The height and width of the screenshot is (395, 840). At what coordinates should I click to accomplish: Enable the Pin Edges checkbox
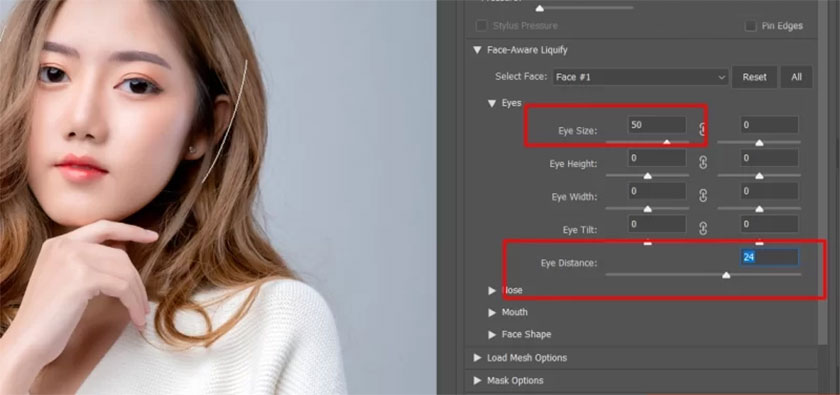click(x=751, y=26)
